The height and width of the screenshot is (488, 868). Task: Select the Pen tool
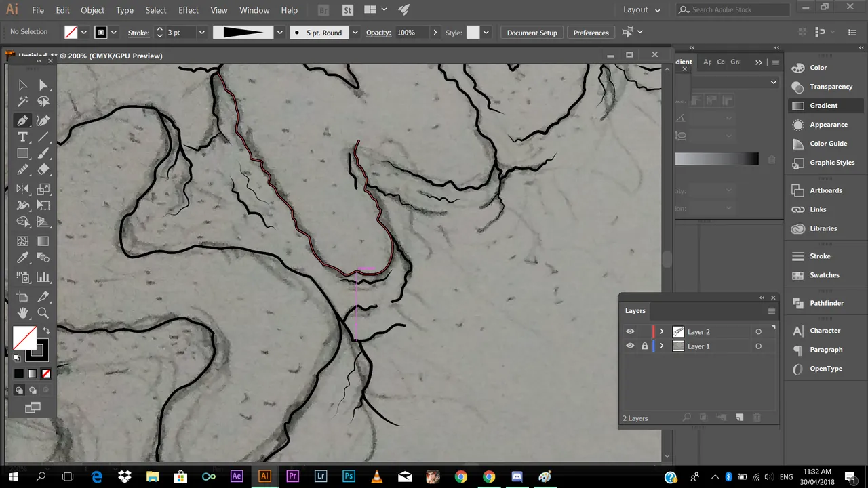pos(22,121)
